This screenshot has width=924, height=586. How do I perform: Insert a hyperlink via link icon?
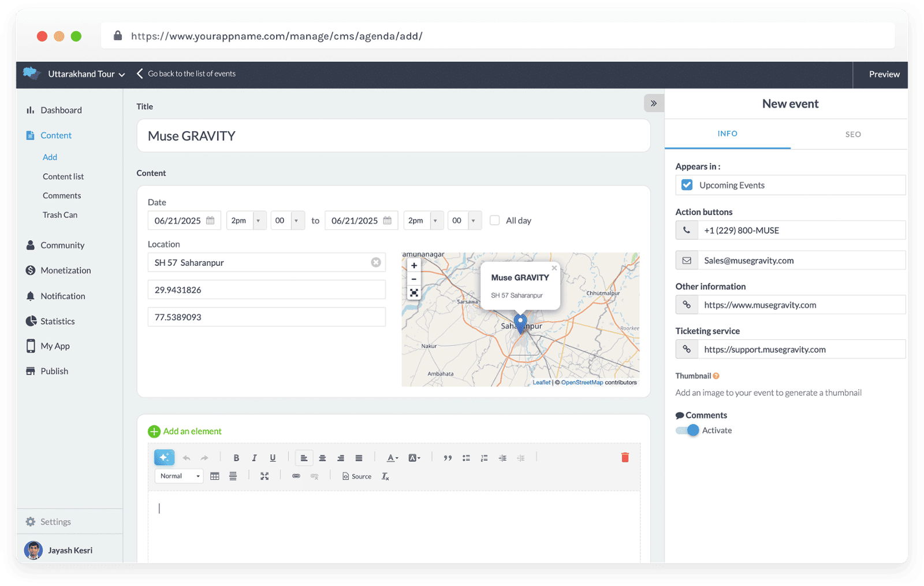(296, 476)
